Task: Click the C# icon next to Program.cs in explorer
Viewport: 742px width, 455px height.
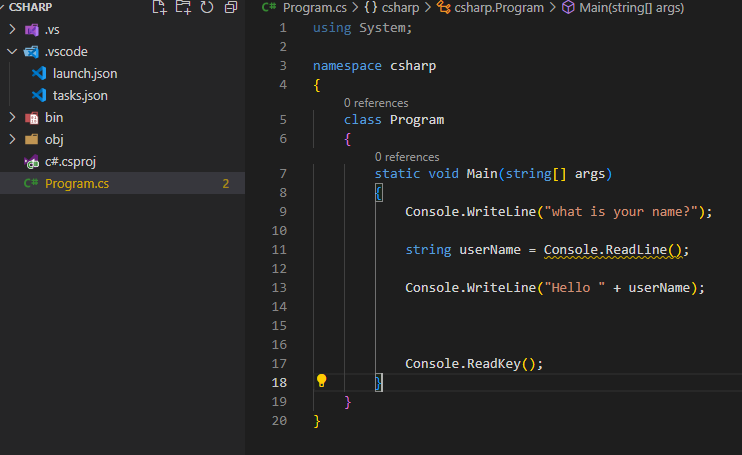Action: click(31, 183)
